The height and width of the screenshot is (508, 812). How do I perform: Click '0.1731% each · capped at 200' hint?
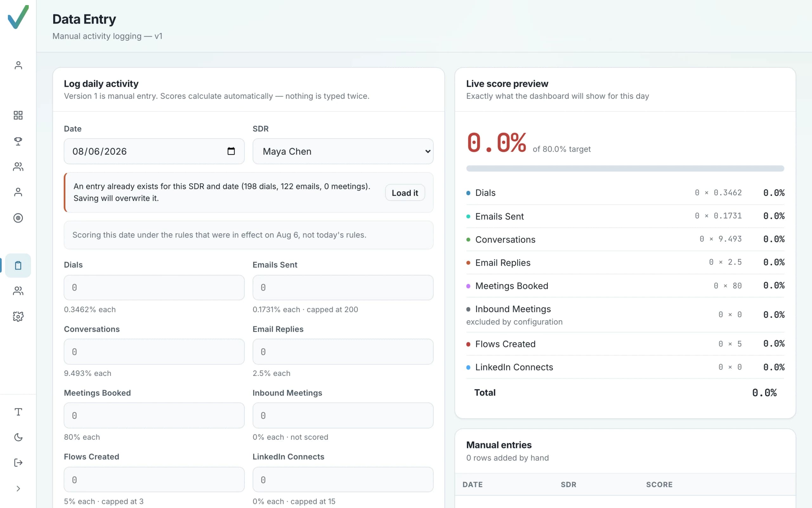point(305,310)
